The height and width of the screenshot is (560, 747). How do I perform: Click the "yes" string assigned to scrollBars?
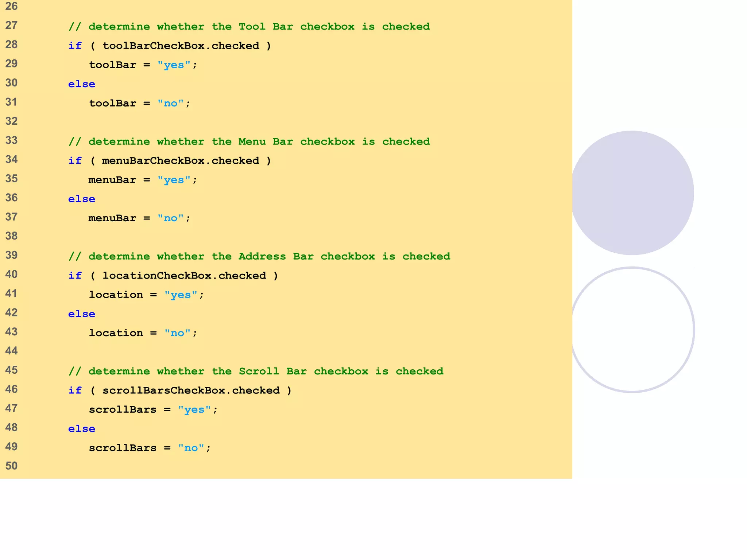click(x=194, y=410)
